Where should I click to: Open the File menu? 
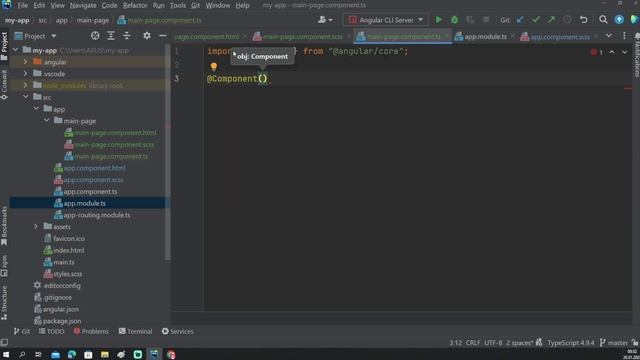coord(22,5)
